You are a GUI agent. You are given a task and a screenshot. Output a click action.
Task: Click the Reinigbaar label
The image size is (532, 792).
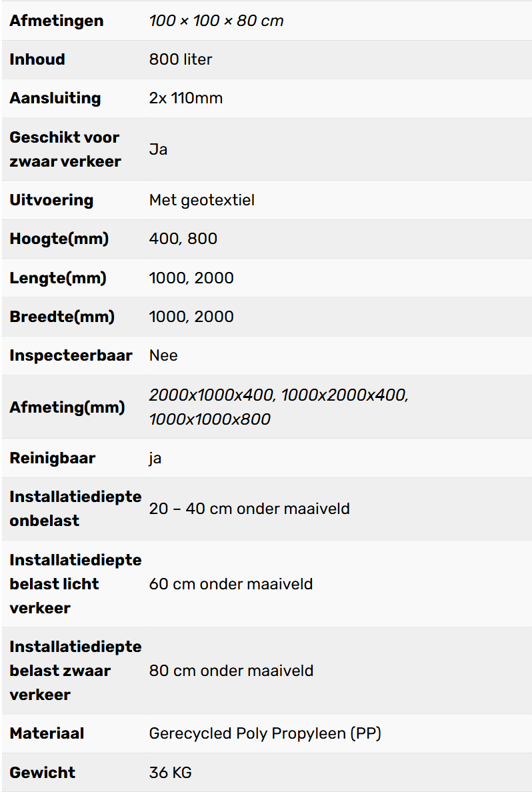click(53, 458)
